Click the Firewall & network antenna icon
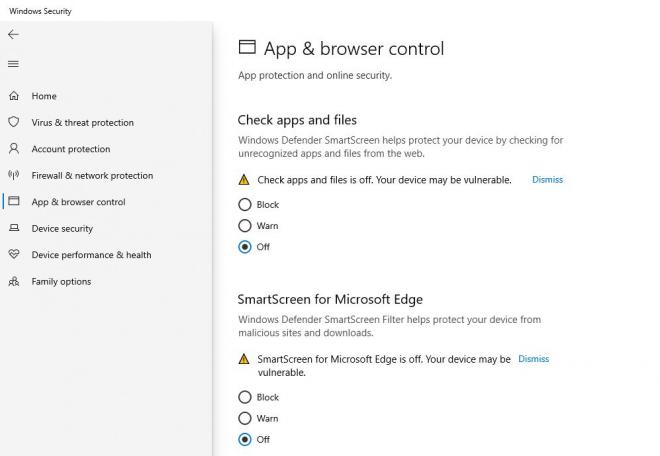The width and height of the screenshot is (660, 456). 14,175
